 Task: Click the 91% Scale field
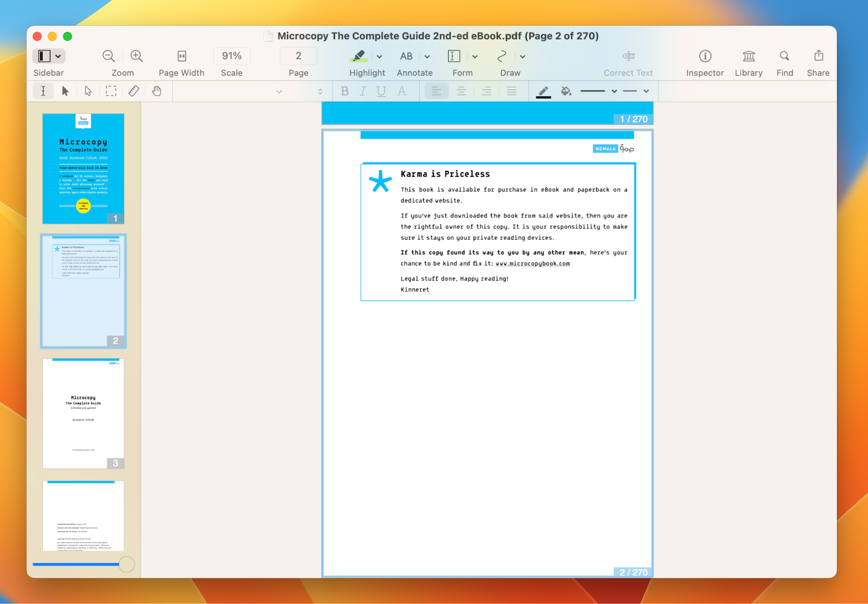232,56
